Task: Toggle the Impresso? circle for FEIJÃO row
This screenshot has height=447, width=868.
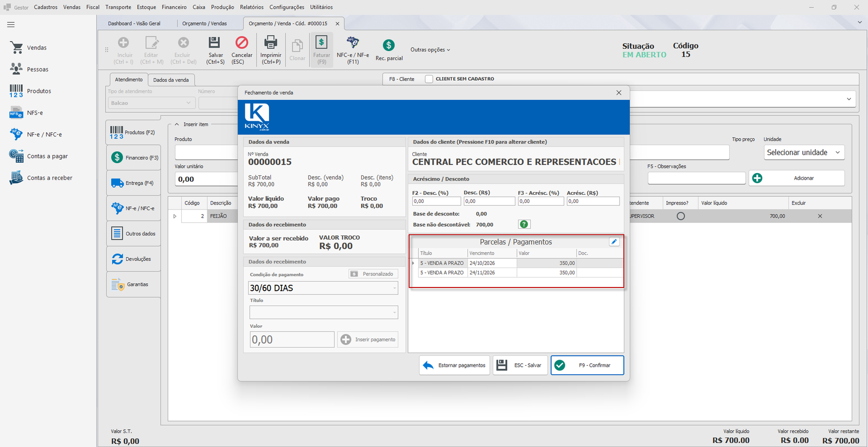Action: pos(681,216)
